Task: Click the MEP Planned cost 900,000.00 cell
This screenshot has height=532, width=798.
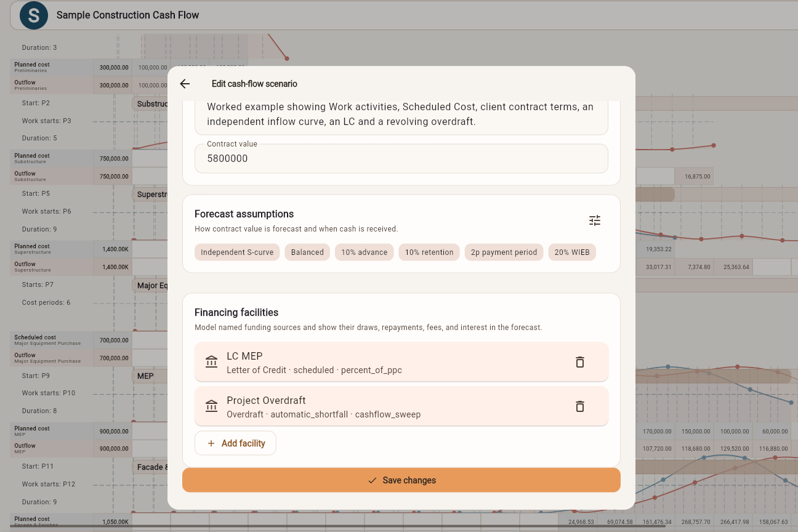Action: [114, 431]
